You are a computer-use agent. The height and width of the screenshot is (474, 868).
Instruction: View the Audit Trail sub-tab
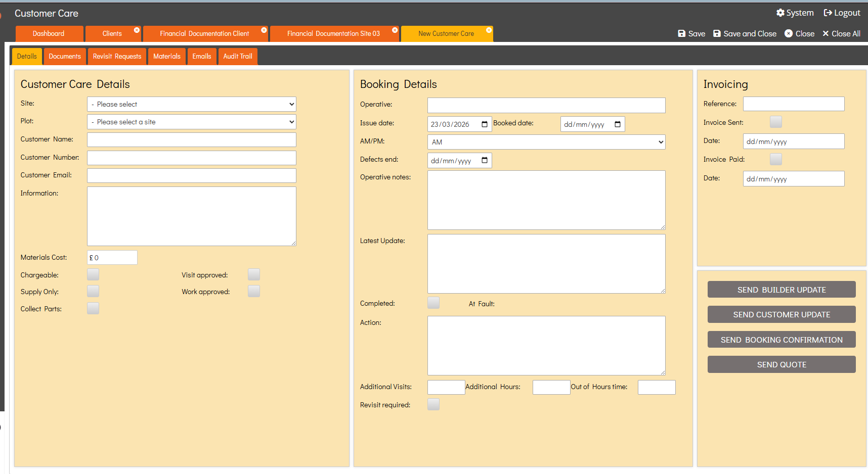(x=238, y=57)
